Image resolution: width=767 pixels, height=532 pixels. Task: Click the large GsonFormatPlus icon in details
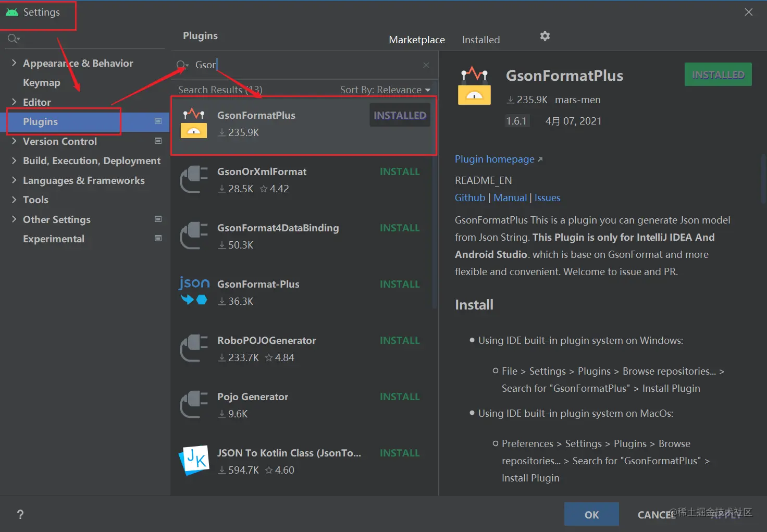tap(474, 86)
